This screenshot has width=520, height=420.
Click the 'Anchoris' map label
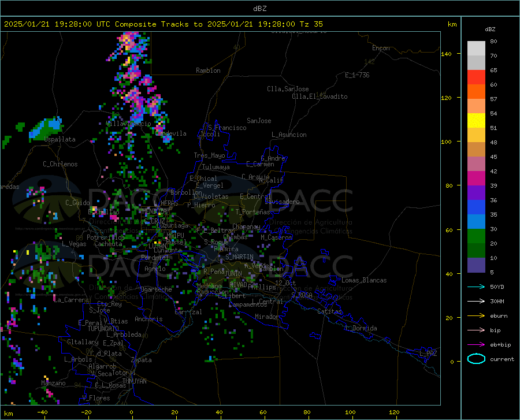point(148,319)
